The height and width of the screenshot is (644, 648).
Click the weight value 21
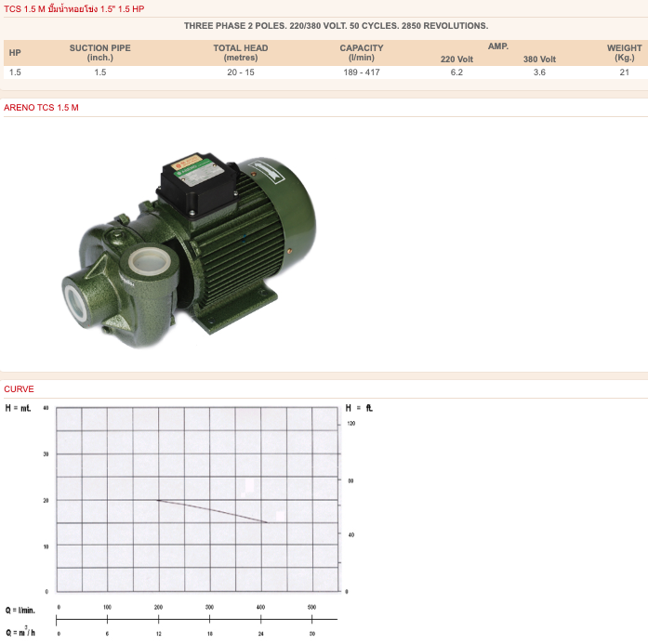(x=625, y=72)
